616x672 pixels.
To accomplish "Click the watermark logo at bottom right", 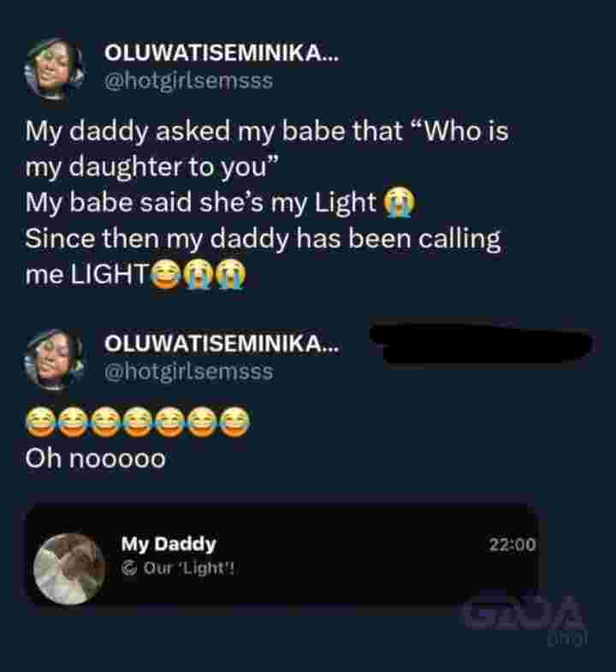I will click(526, 616).
